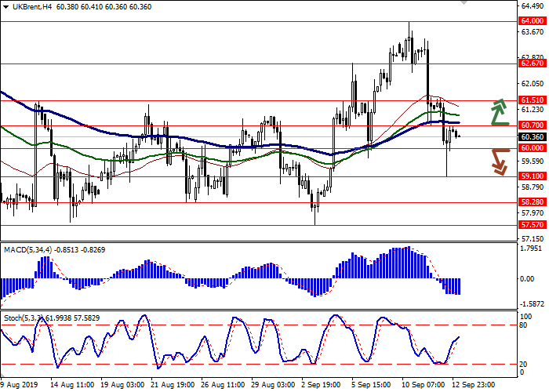Select the 58.280 support level label
Viewport: 549px width, 392px height.
pyautogui.click(x=533, y=202)
